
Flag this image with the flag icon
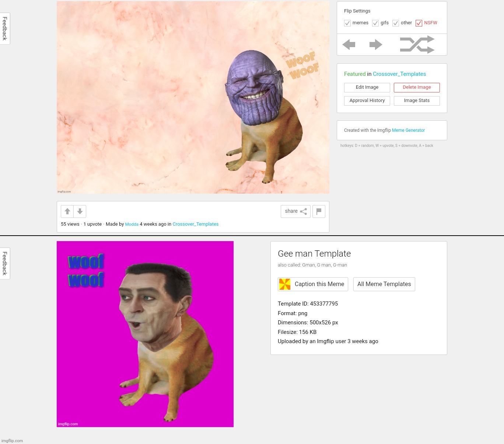[319, 211]
